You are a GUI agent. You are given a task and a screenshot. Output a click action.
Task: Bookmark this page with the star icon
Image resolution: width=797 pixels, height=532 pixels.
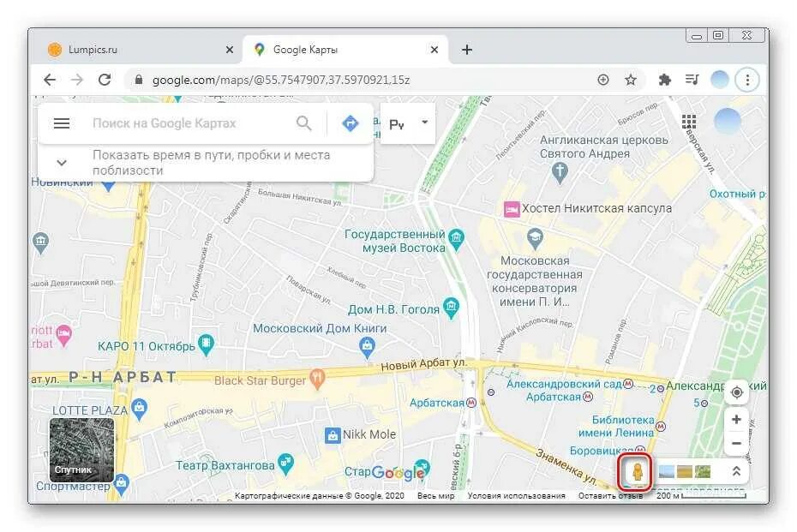click(630, 80)
